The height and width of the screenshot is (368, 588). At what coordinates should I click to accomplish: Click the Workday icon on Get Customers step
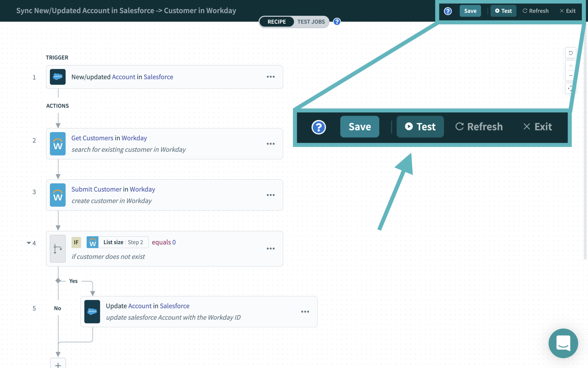58,144
